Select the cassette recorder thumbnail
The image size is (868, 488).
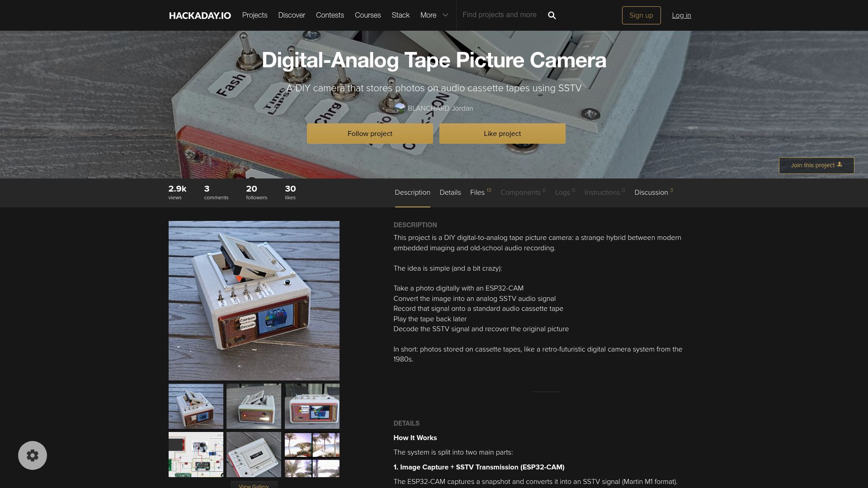pos(254,455)
